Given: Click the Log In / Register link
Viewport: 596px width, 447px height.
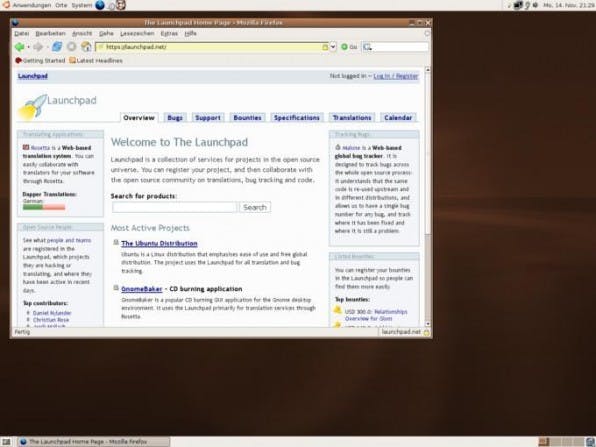Looking at the screenshot, I should point(396,76).
